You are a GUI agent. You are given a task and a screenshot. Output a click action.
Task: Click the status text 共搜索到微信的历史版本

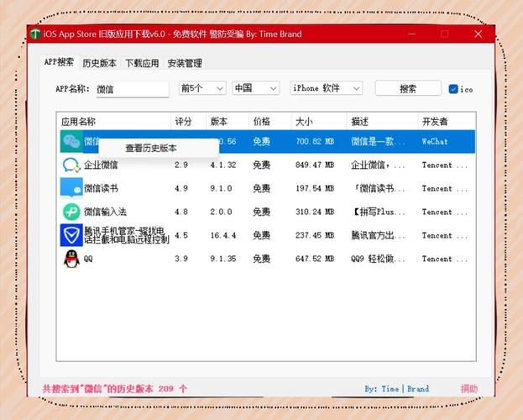115,389
